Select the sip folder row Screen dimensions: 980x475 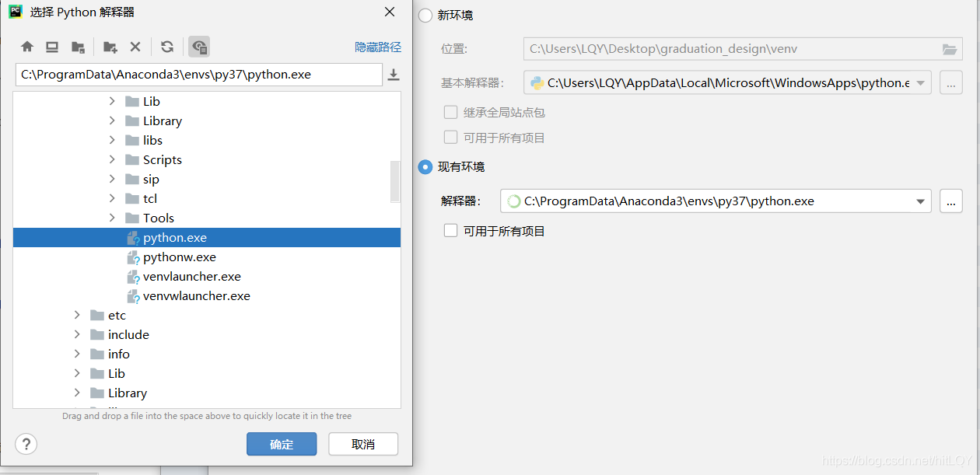coord(207,179)
